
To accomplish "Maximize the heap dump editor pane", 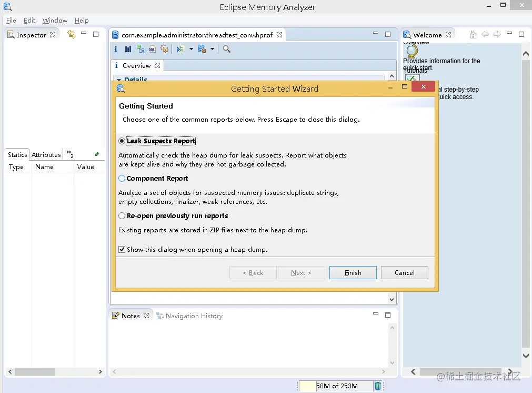I will click(x=388, y=34).
